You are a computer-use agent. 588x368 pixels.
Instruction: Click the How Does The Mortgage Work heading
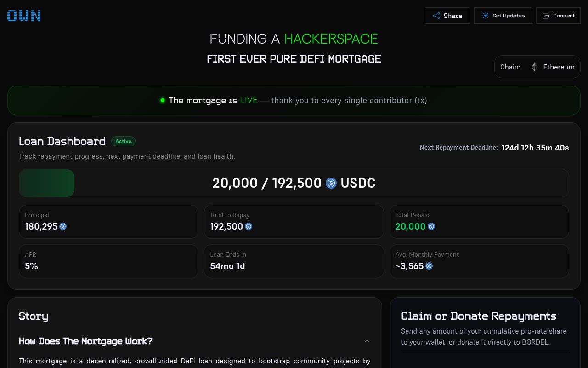click(x=85, y=341)
